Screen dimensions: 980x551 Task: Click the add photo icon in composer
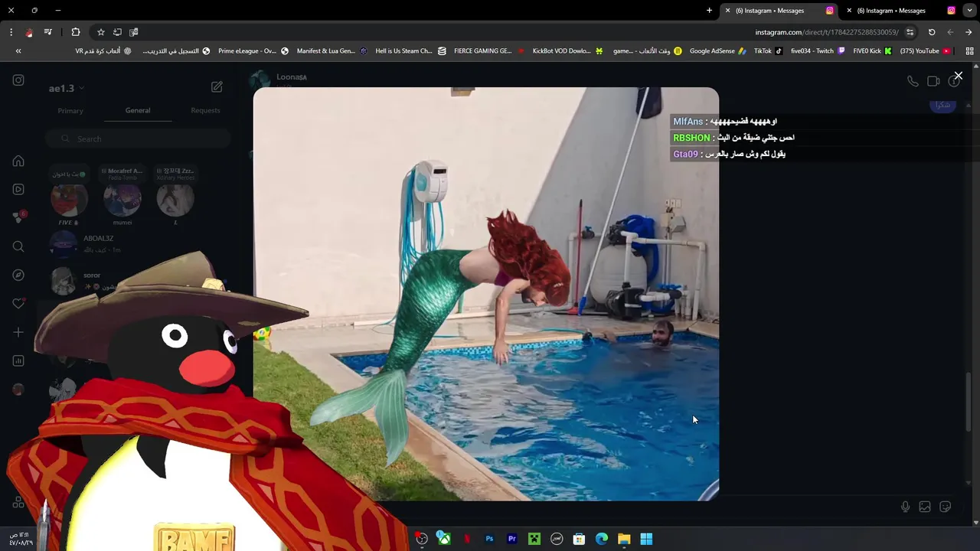pos(925,507)
